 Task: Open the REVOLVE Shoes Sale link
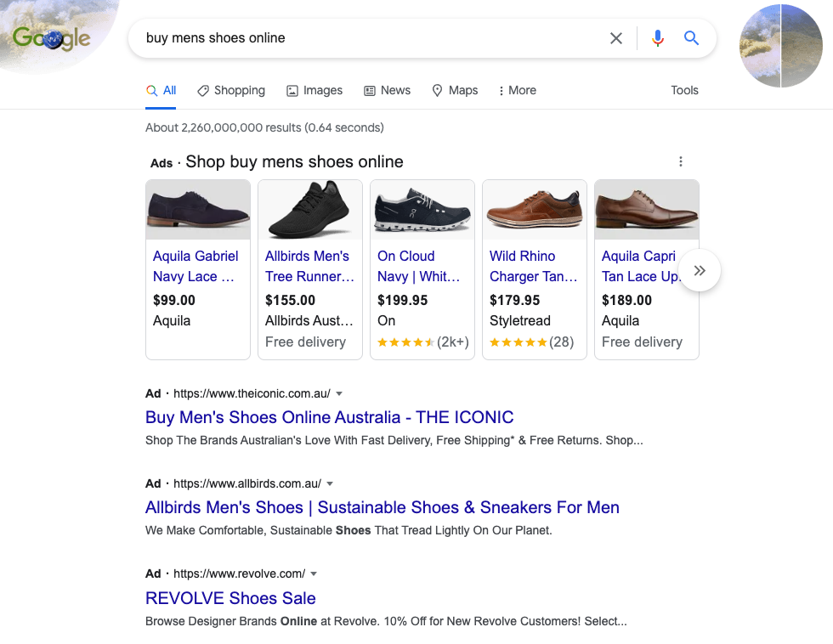tap(230, 598)
